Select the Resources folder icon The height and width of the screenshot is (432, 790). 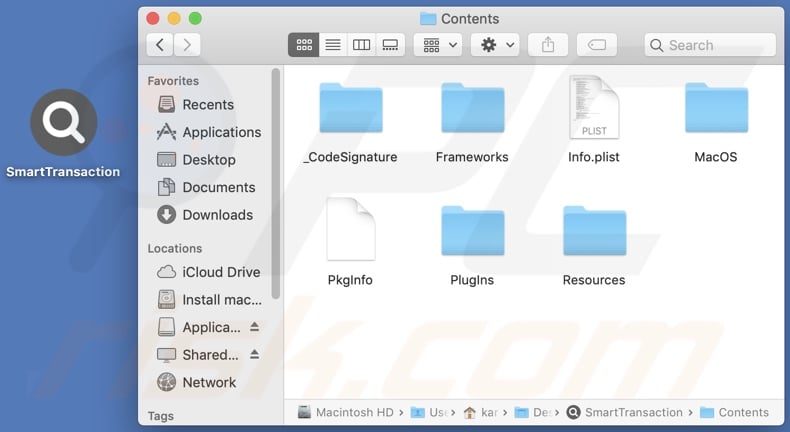coord(595,230)
